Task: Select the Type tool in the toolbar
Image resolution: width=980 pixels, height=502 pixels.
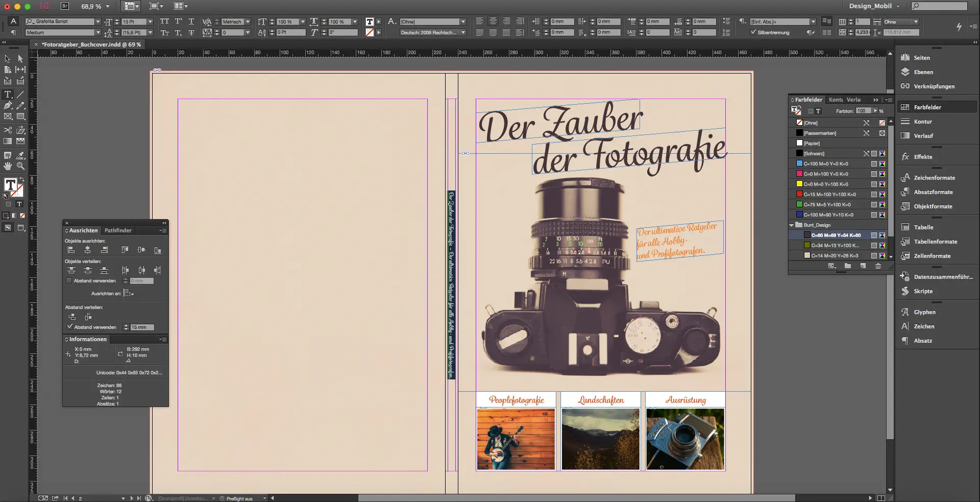Action: (x=8, y=94)
